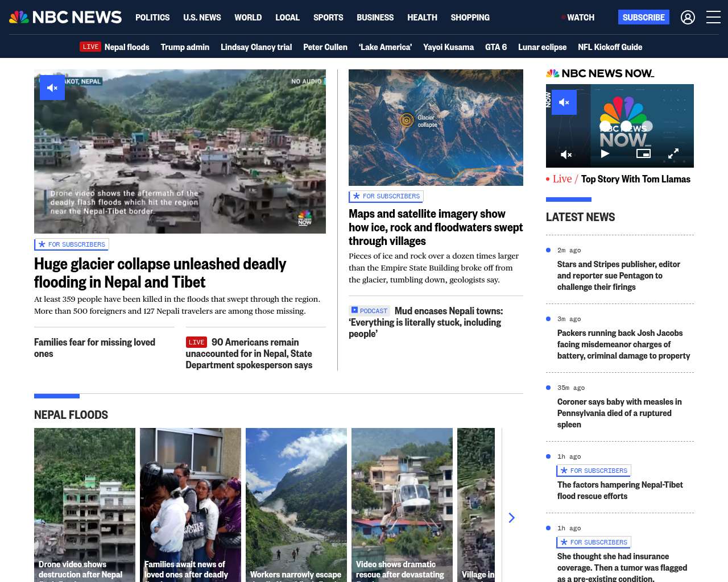Read the coroner measles baby story
This screenshot has width=728, height=582.
pos(619,413)
